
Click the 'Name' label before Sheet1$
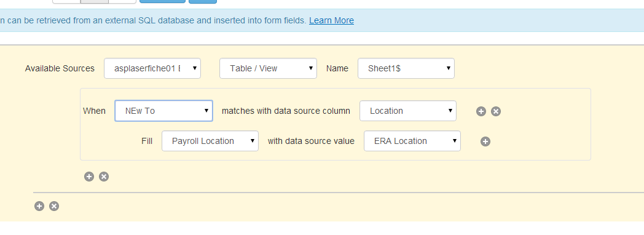click(x=337, y=69)
